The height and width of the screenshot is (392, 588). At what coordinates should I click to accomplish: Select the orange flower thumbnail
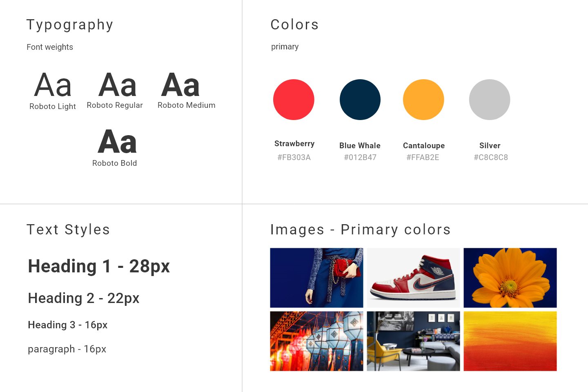click(x=510, y=278)
